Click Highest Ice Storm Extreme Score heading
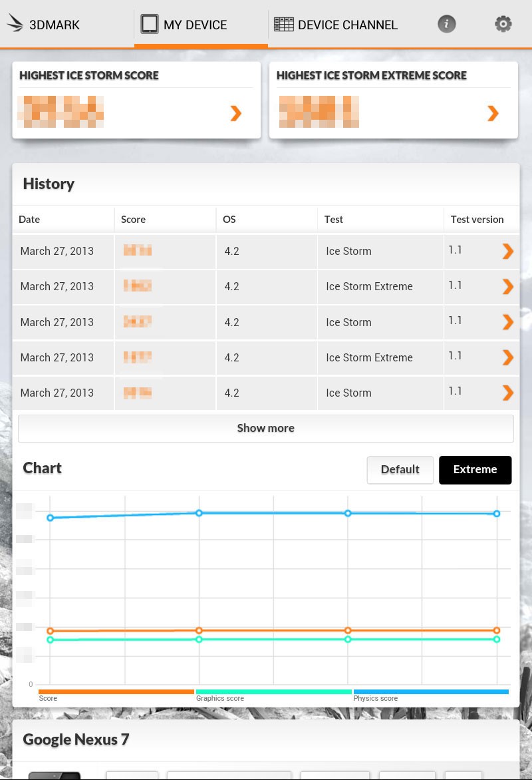Viewport: 532px width, 780px height. coord(372,75)
